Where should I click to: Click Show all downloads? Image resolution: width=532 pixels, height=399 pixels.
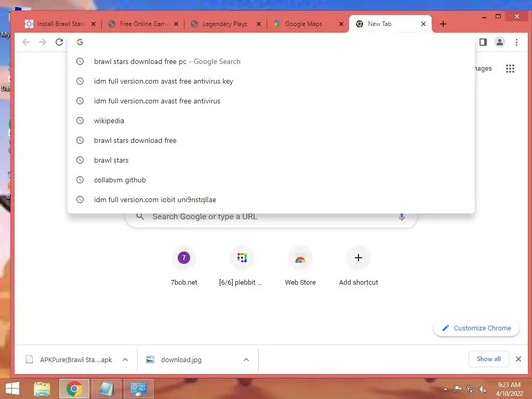pos(488,359)
